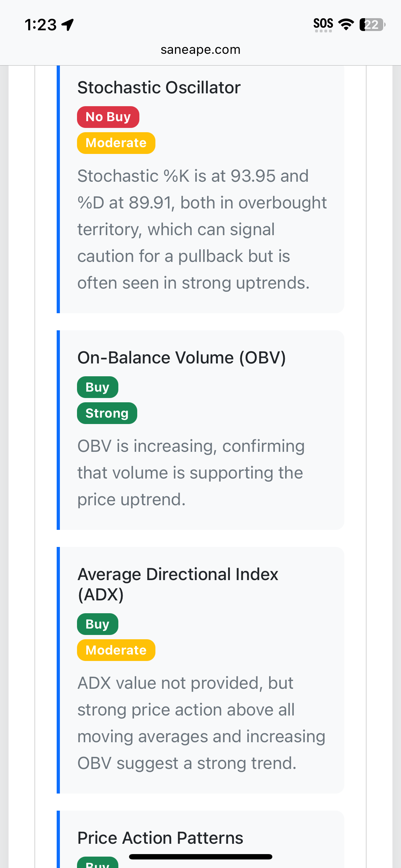Tap the battery level indicator

click(372, 25)
